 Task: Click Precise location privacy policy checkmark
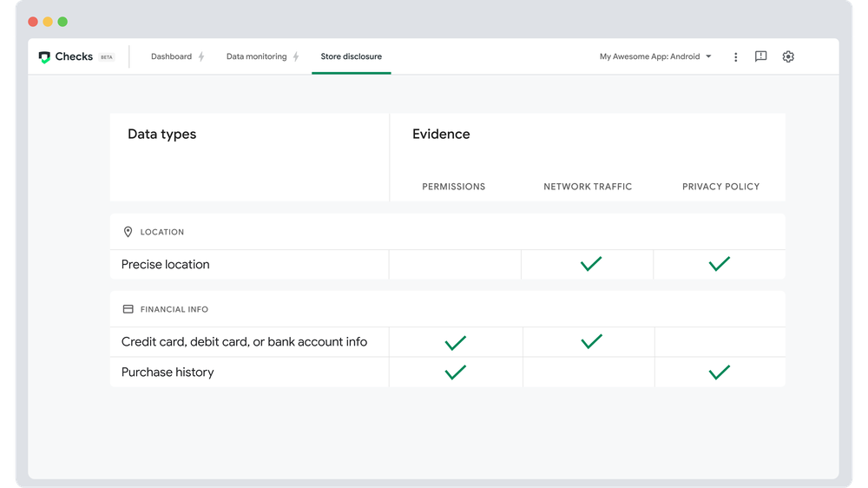pos(719,264)
